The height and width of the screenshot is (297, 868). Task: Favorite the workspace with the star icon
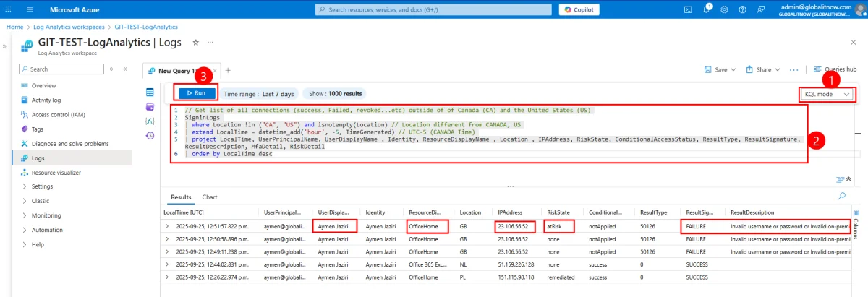click(x=195, y=43)
